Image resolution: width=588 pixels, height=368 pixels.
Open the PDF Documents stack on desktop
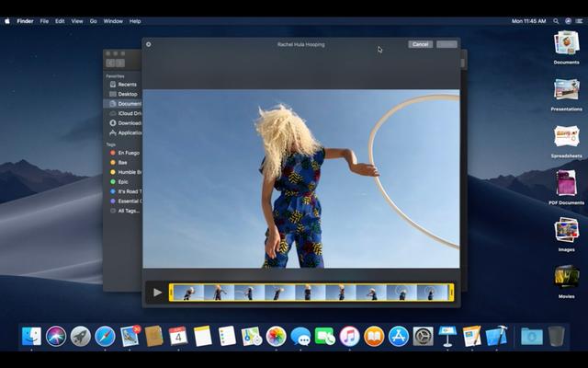[566, 183]
